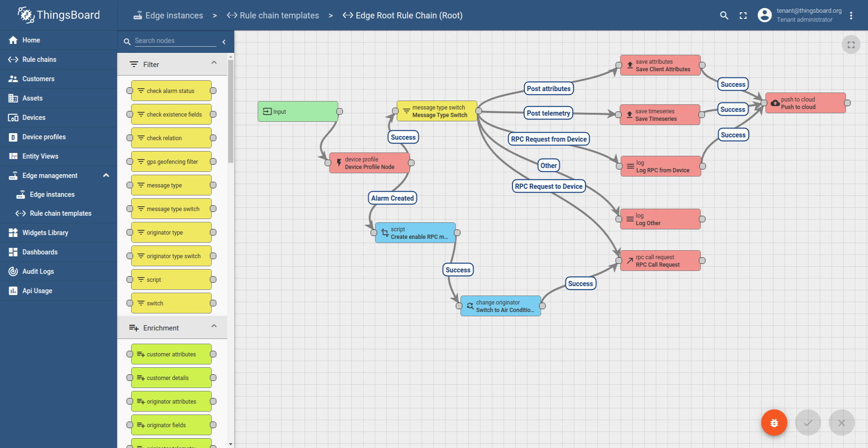868x448 pixels.
Task: Click the Device profiles icon
Action: pyautogui.click(x=13, y=137)
